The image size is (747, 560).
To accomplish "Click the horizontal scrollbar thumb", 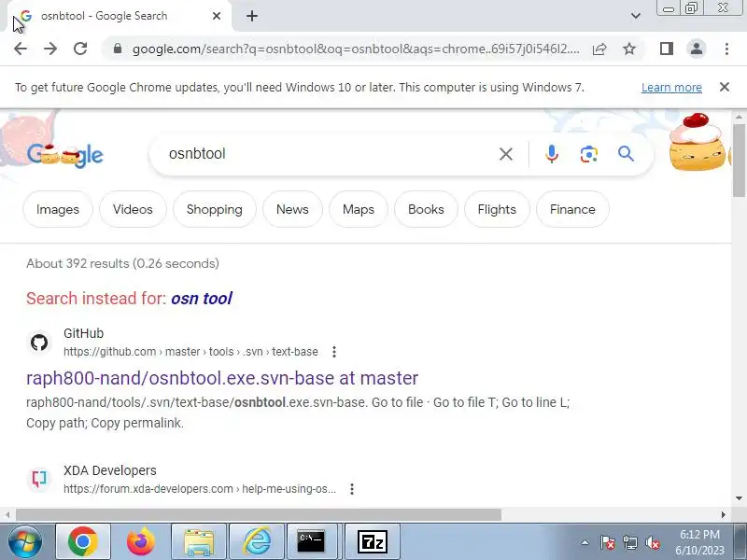I will (259, 515).
